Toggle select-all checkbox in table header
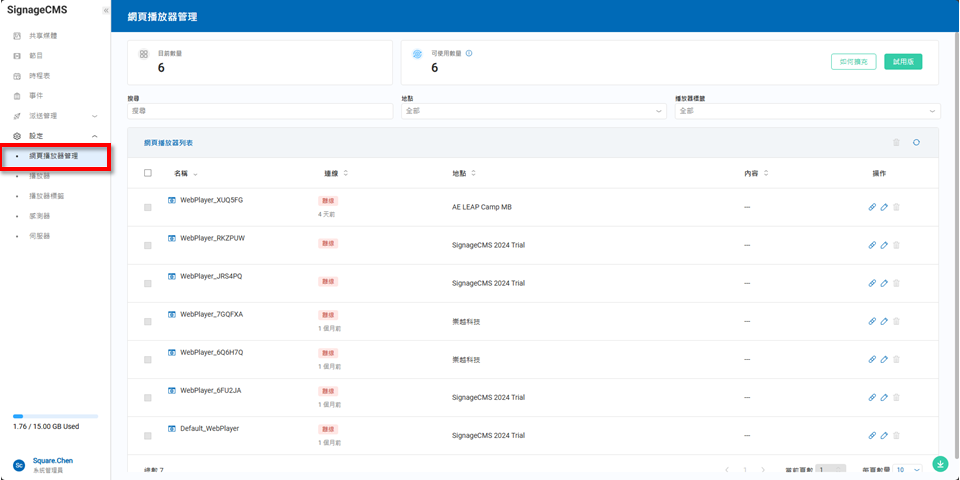The image size is (960, 480). click(x=148, y=173)
